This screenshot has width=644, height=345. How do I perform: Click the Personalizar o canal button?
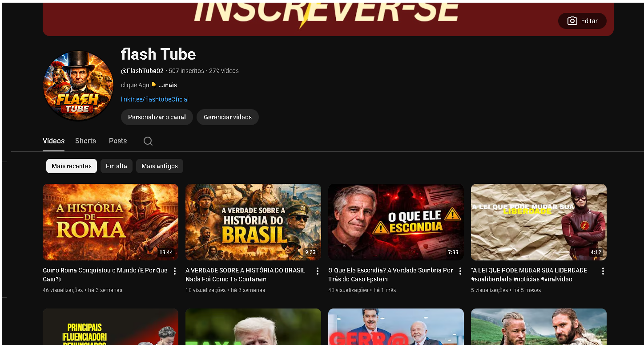point(157,117)
